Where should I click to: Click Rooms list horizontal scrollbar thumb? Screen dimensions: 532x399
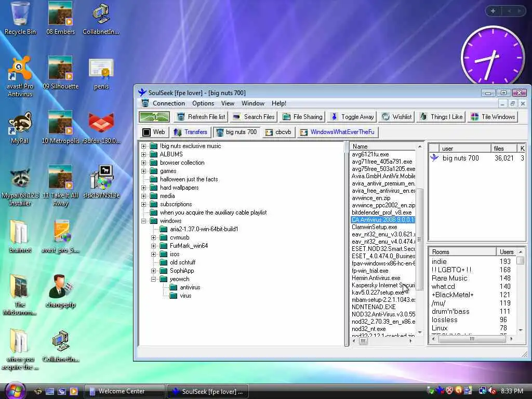(x=472, y=339)
